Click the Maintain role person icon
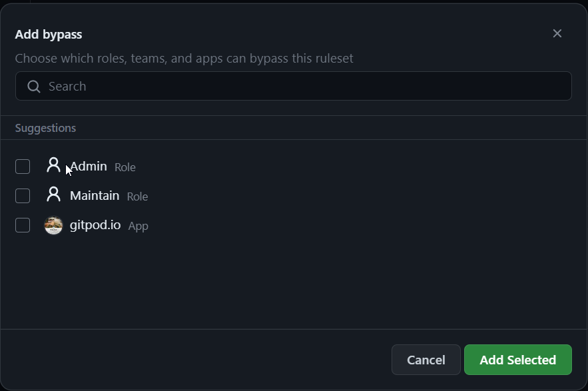Image resolution: width=588 pixels, height=391 pixels. click(53, 195)
